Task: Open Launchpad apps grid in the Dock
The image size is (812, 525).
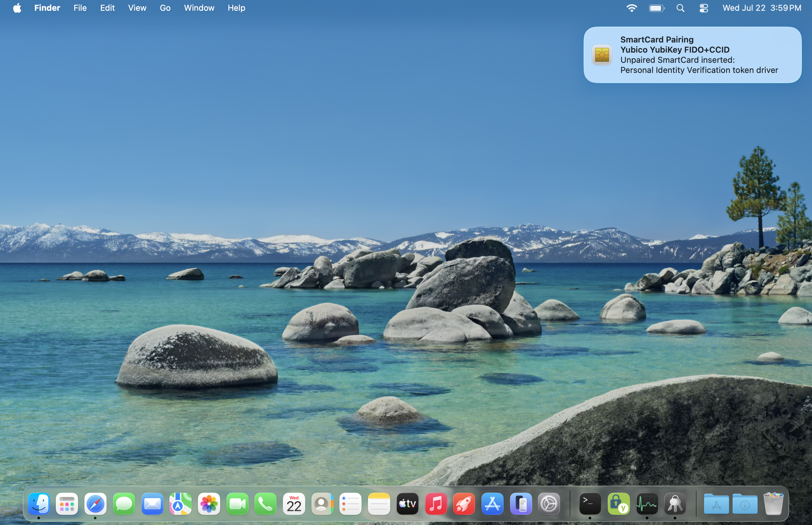Action: 67,503
